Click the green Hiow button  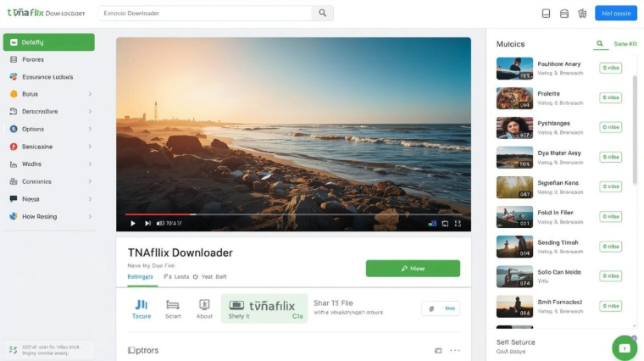coord(413,269)
